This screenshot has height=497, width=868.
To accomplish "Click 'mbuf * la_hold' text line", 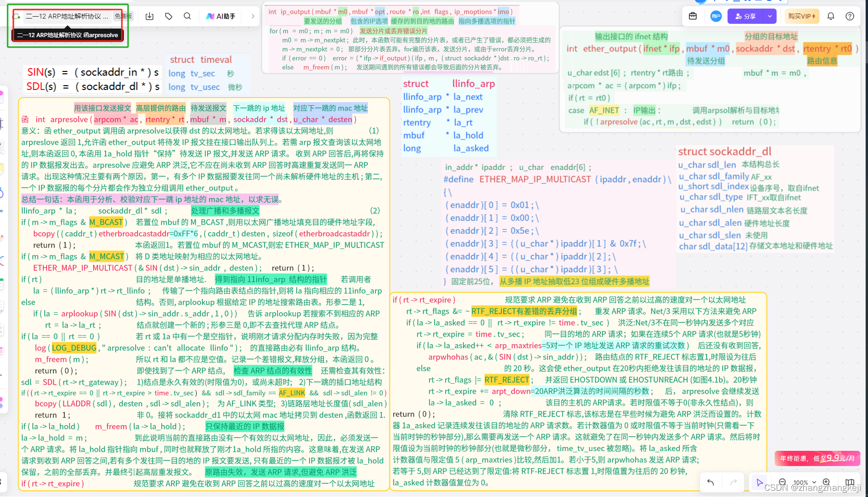I will click(x=443, y=135).
